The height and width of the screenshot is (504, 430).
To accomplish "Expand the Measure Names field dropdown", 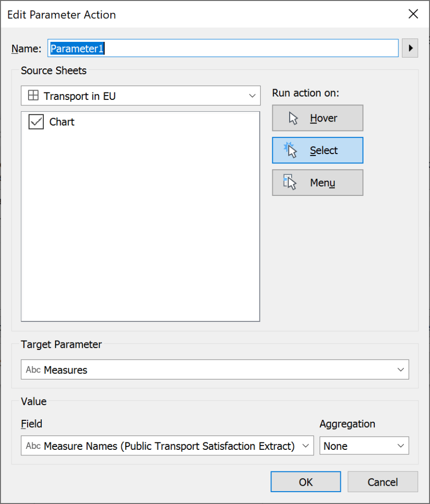I will coord(167,446).
